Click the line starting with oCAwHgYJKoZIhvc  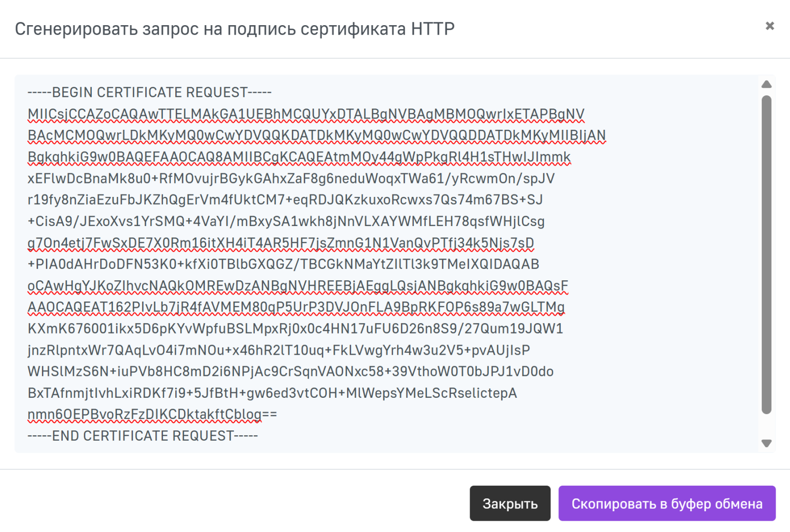click(298, 286)
